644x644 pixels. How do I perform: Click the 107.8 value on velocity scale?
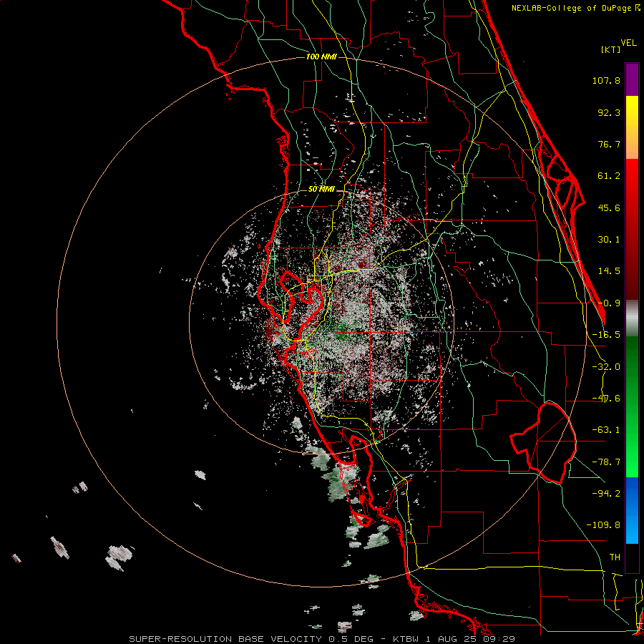click(x=606, y=80)
